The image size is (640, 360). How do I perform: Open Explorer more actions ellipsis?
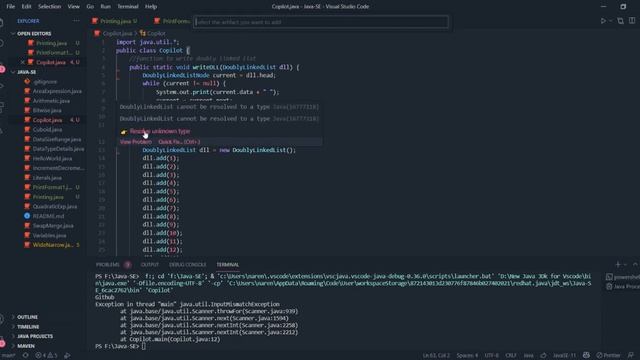click(x=76, y=21)
